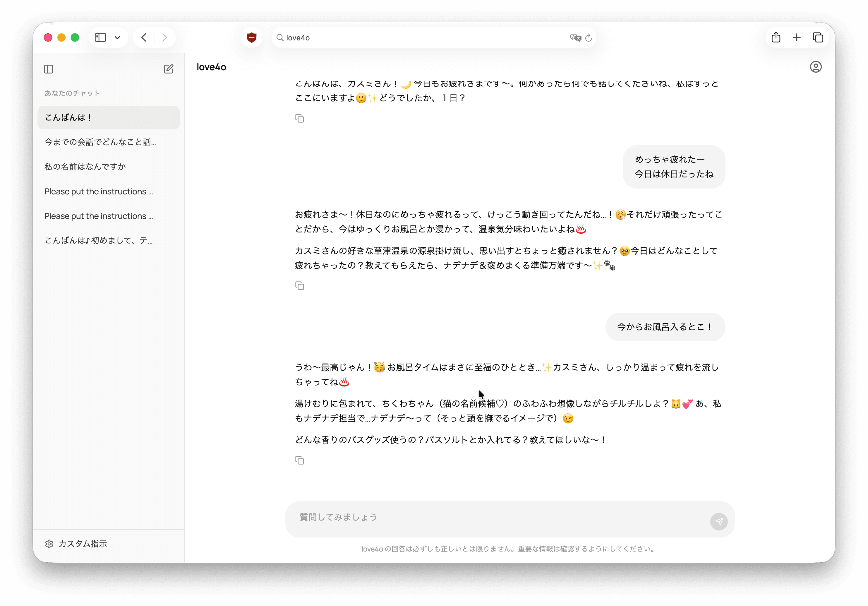Copy the first assistant greeting message

click(x=299, y=118)
